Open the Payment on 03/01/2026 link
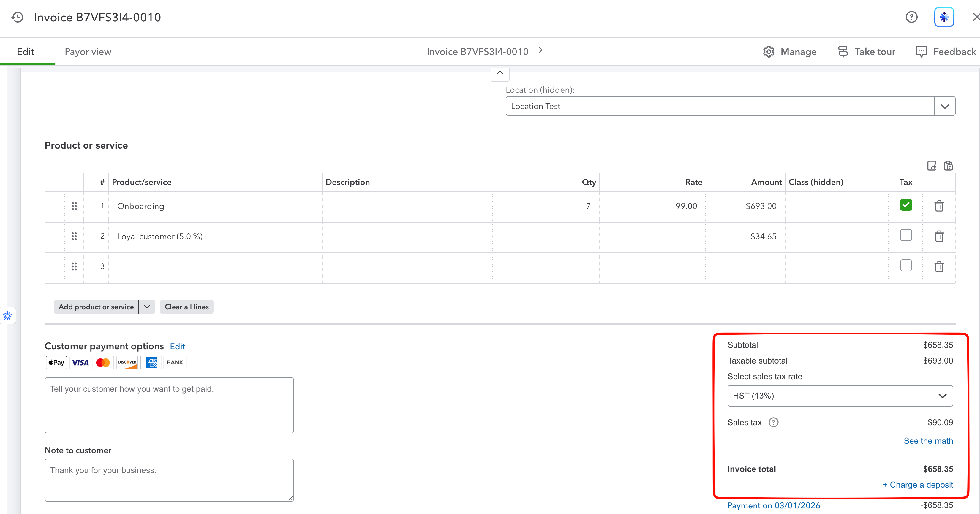The height and width of the screenshot is (514, 980). [x=773, y=506]
